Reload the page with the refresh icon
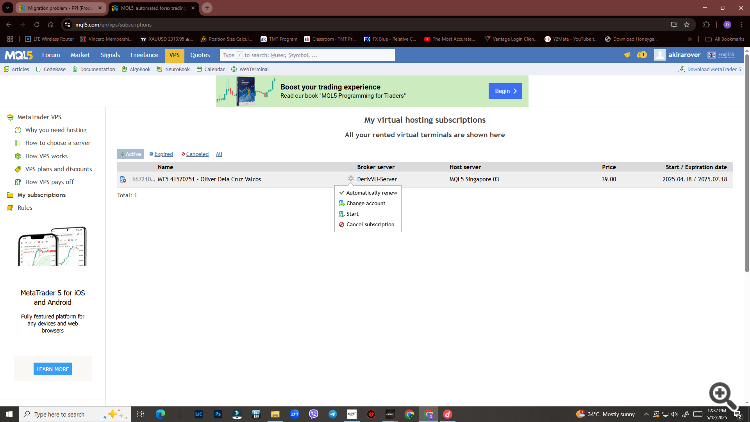The image size is (750, 422). (36, 24)
